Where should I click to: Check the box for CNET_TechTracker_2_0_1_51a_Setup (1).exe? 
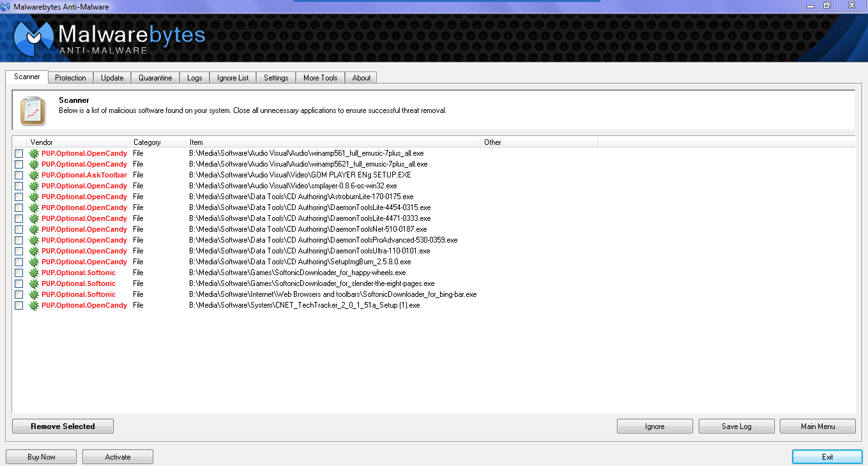click(x=19, y=305)
